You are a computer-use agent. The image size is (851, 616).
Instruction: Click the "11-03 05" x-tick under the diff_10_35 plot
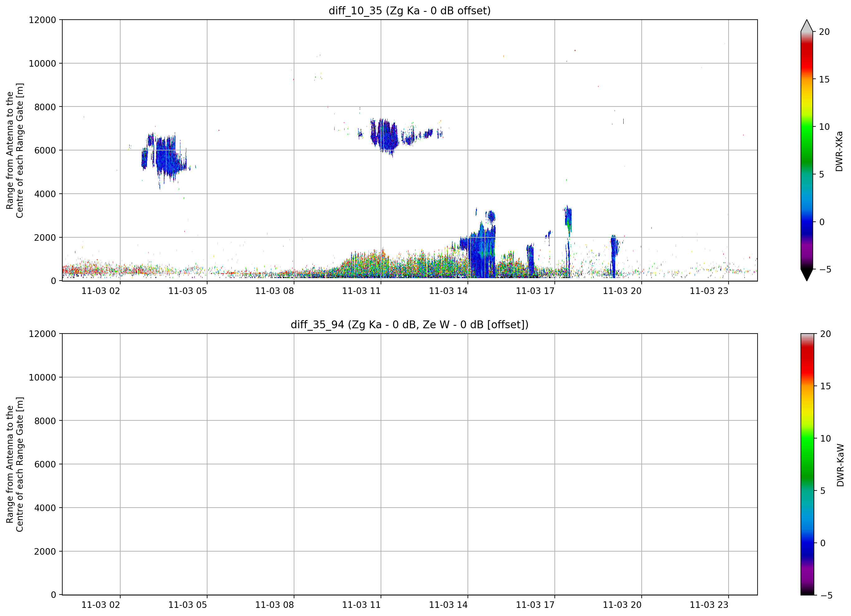point(188,291)
